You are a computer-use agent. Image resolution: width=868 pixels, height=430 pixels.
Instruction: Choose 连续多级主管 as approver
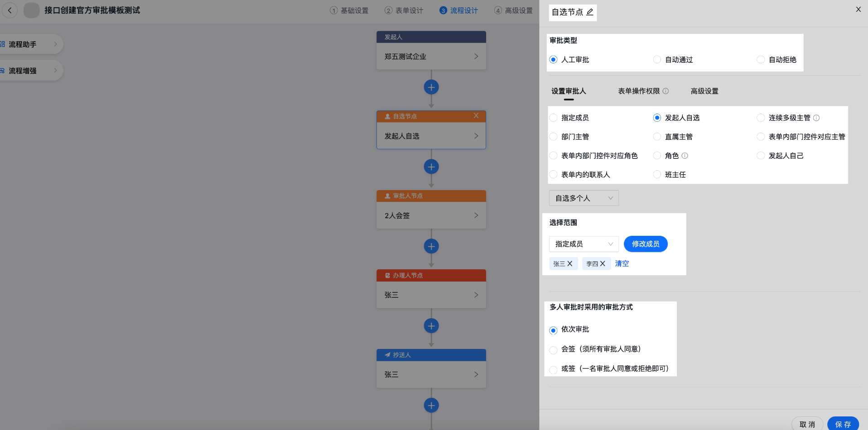pyautogui.click(x=761, y=118)
